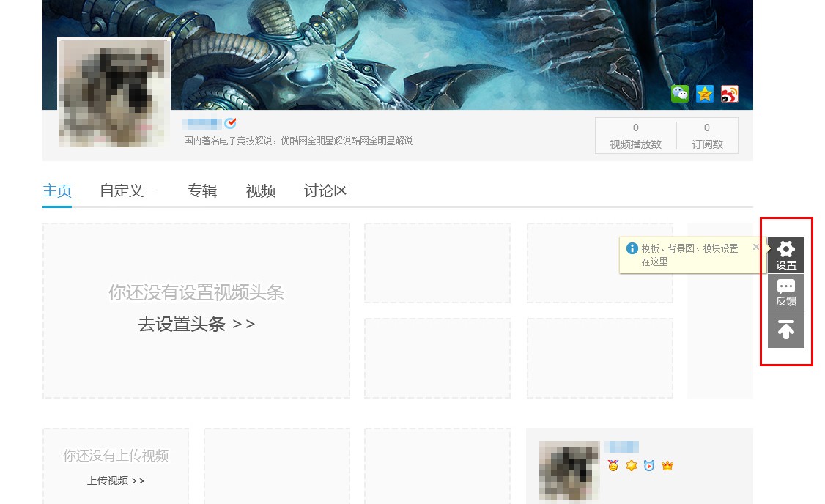Click the blurred username in the bottom card
The image size is (825, 504).
coord(621,447)
